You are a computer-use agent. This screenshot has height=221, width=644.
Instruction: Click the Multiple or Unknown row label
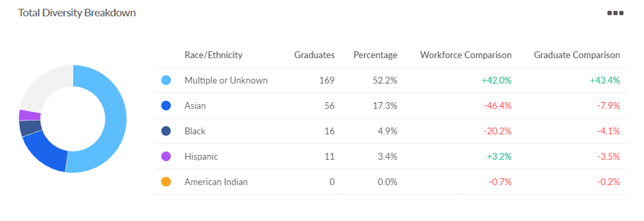pyautogui.click(x=226, y=80)
